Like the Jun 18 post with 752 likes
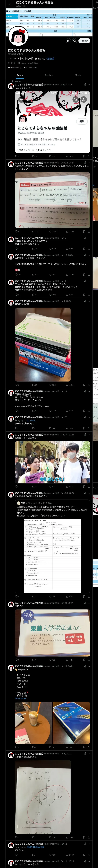 coord(52,275)
